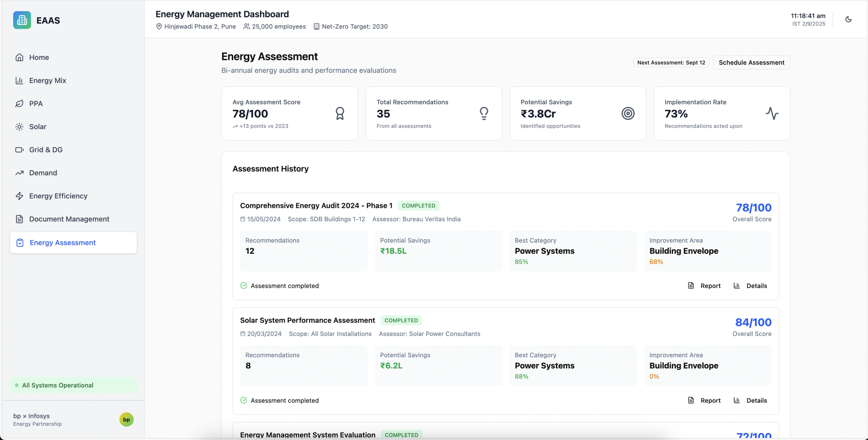Click the Document Management file icon

[x=19, y=219]
